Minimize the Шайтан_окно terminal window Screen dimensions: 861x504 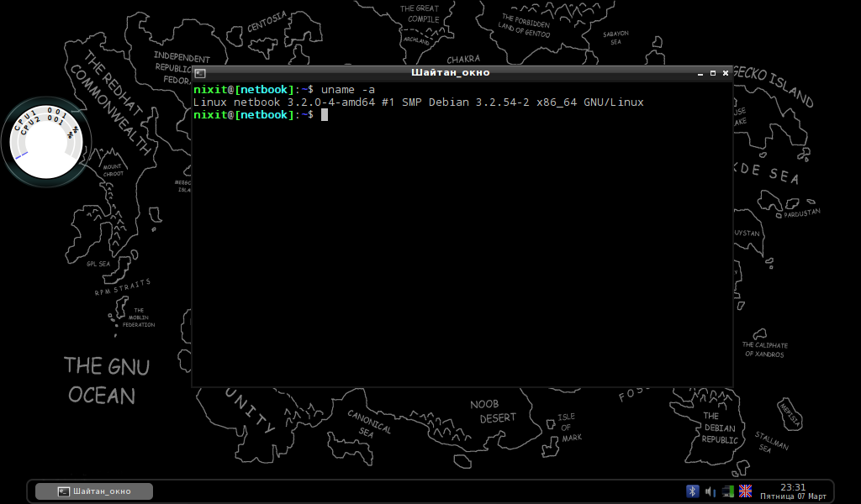click(700, 73)
